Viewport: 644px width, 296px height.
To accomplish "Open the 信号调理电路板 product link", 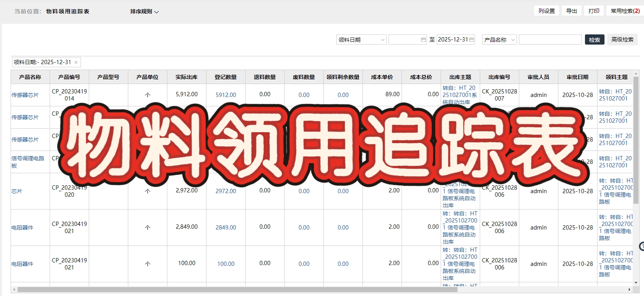I will coord(28,162).
